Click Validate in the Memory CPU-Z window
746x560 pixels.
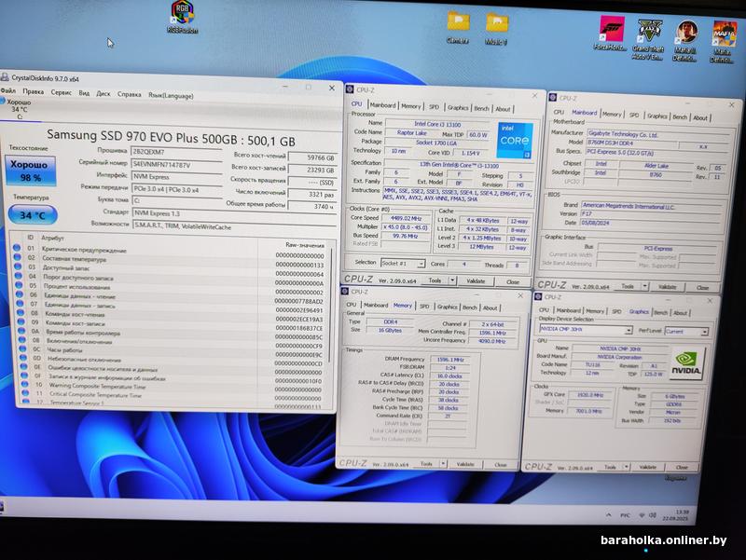(x=465, y=463)
